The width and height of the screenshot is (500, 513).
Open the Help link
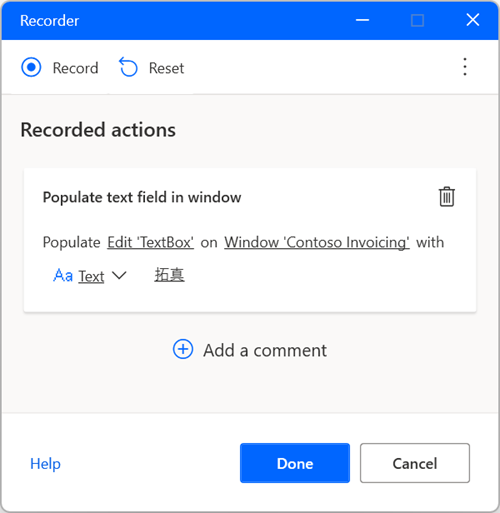[45, 464]
